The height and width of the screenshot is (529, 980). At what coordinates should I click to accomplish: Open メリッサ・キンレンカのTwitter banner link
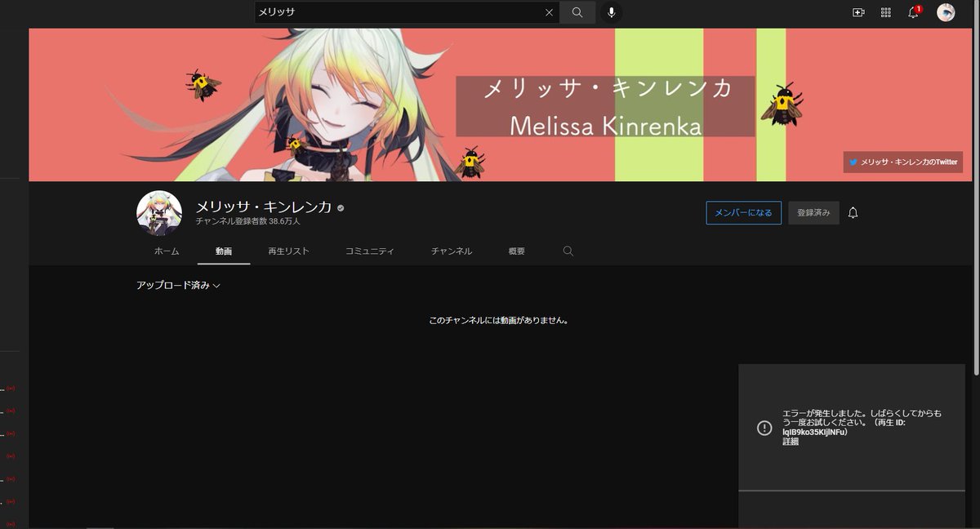pos(903,162)
